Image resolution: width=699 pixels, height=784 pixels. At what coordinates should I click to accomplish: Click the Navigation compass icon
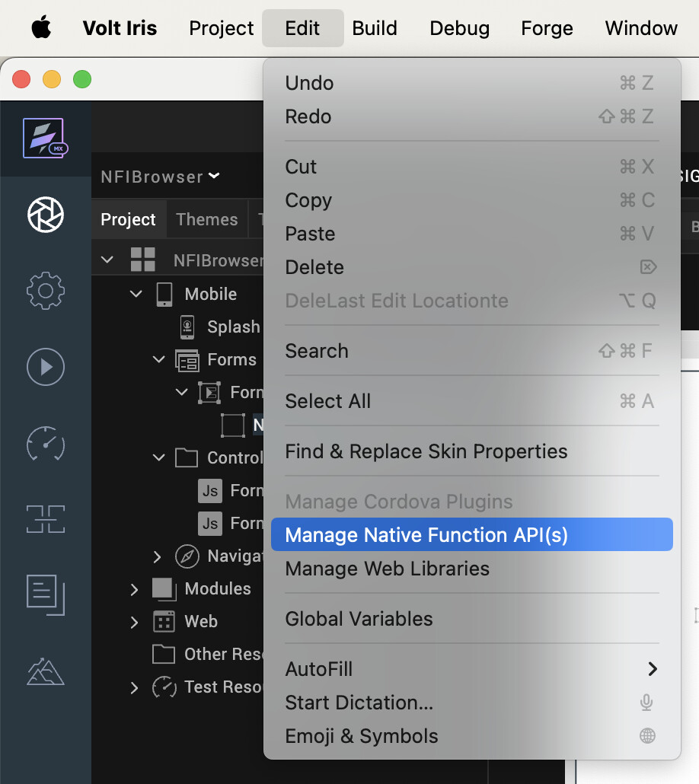187,556
